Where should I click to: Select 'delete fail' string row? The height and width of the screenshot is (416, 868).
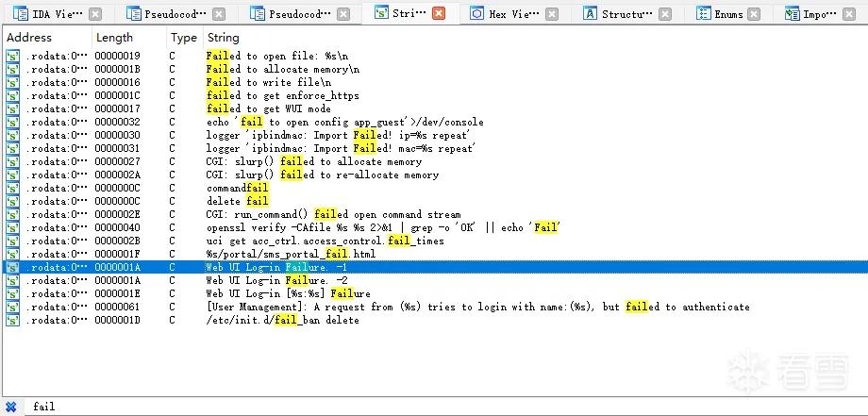click(x=434, y=201)
